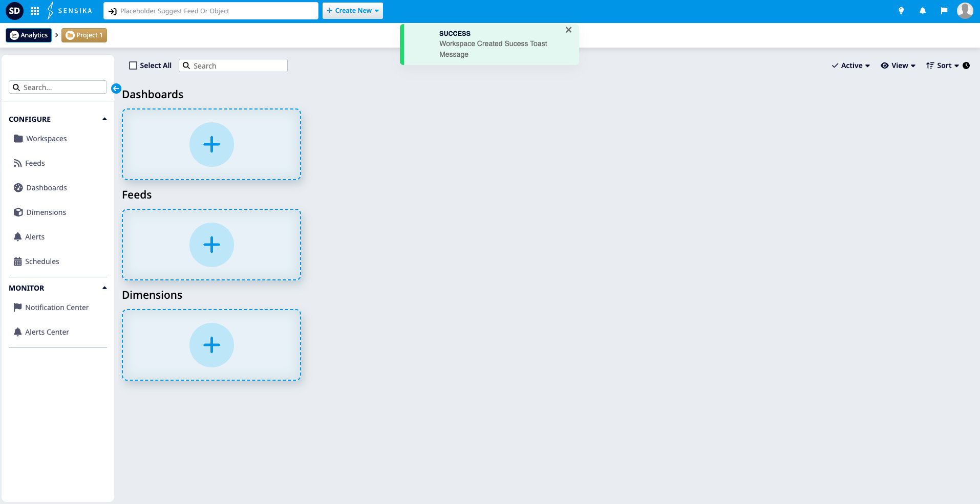Click the flag icon in header
The width and height of the screenshot is (980, 504).
[x=944, y=11]
